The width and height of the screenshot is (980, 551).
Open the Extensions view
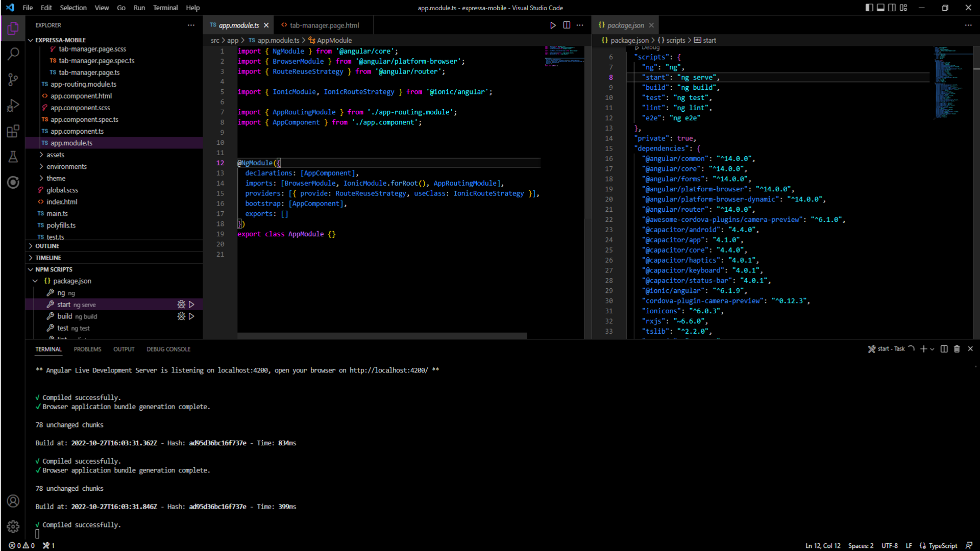(13, 131)
